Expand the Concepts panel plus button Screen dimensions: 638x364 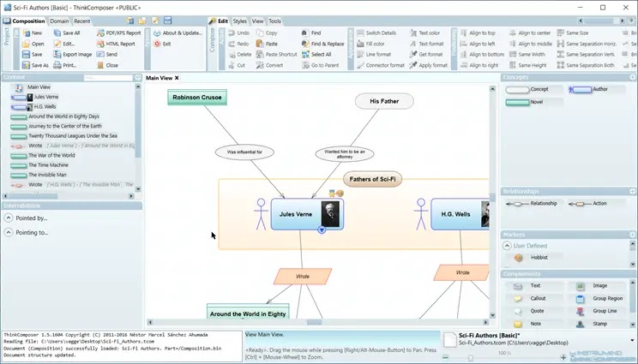tap(632, 77)
